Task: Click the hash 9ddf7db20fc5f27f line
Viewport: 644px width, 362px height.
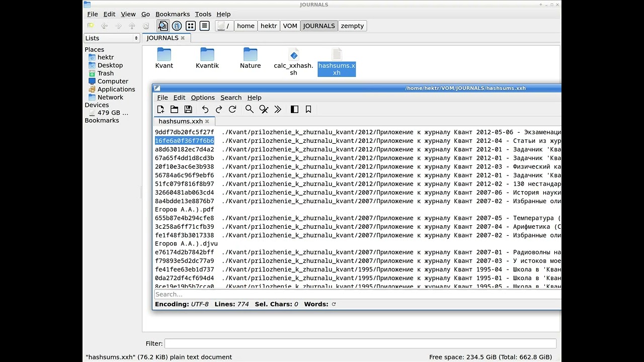Action: (185, 132)
